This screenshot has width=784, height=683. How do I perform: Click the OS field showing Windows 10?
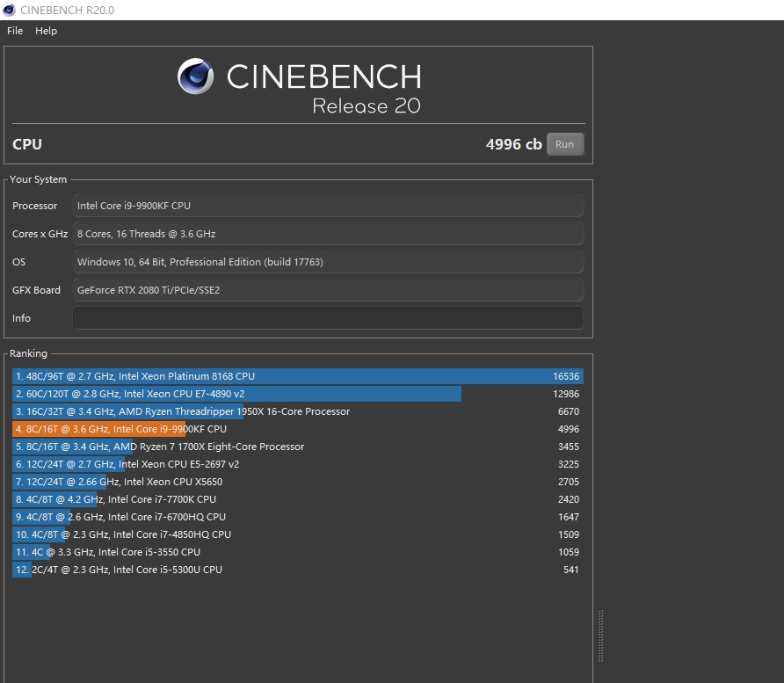pyautogui.click(x=328, y=262)
